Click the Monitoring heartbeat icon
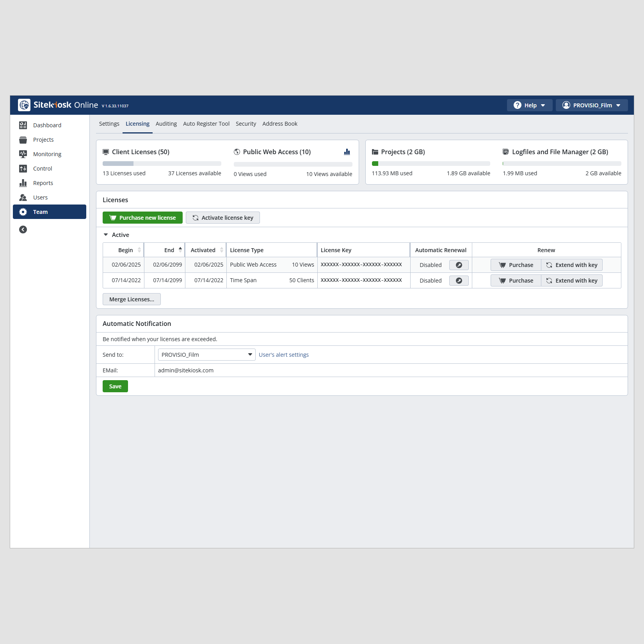The height and width of the screenshot is (644, 644). [23, 154]
